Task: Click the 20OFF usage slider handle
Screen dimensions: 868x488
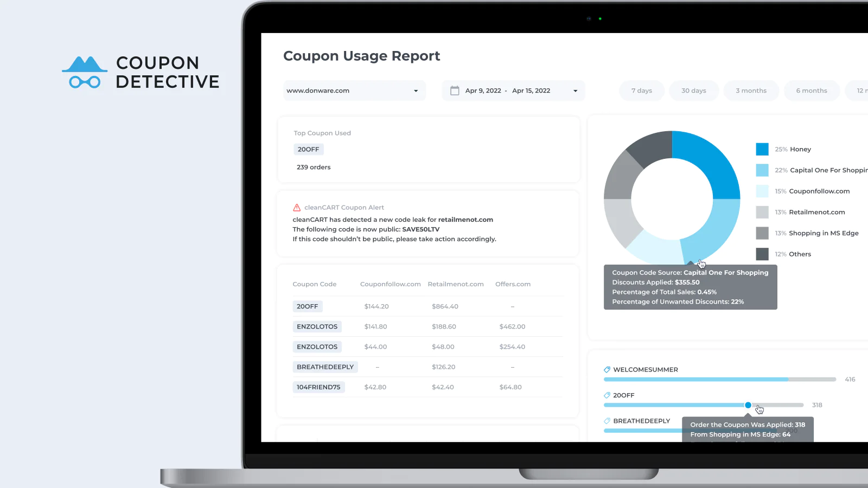Action: tap(748, 405)
